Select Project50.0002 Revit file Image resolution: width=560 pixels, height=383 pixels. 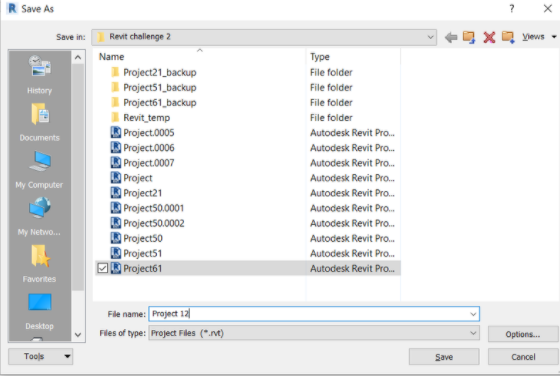(x=147, y=223)
